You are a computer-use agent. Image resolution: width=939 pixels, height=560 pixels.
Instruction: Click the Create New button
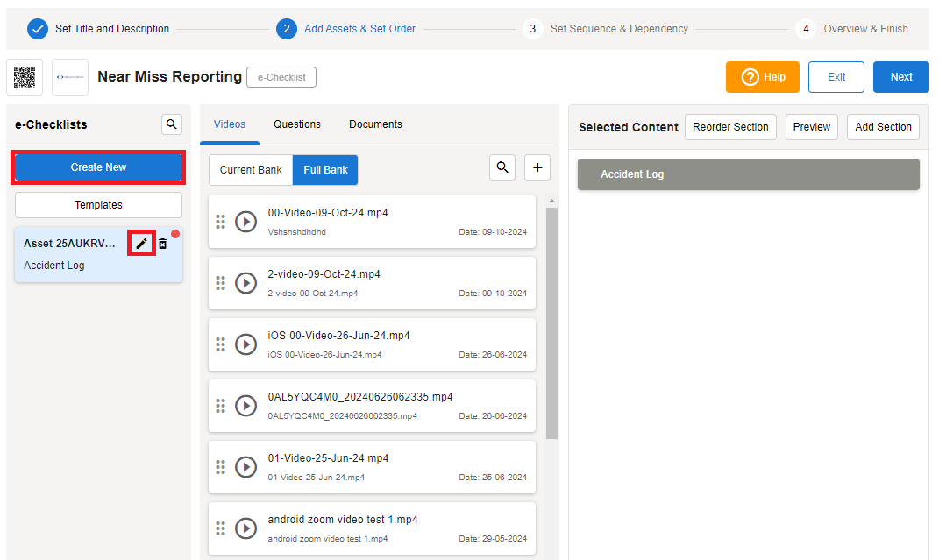[x=98, y=167]
